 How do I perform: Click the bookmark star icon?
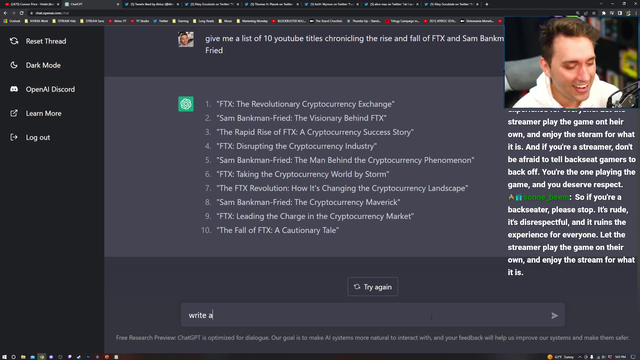point(594,13)
